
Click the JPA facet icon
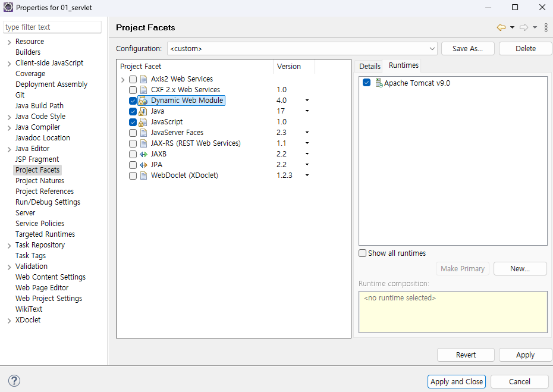coord(143,165)
